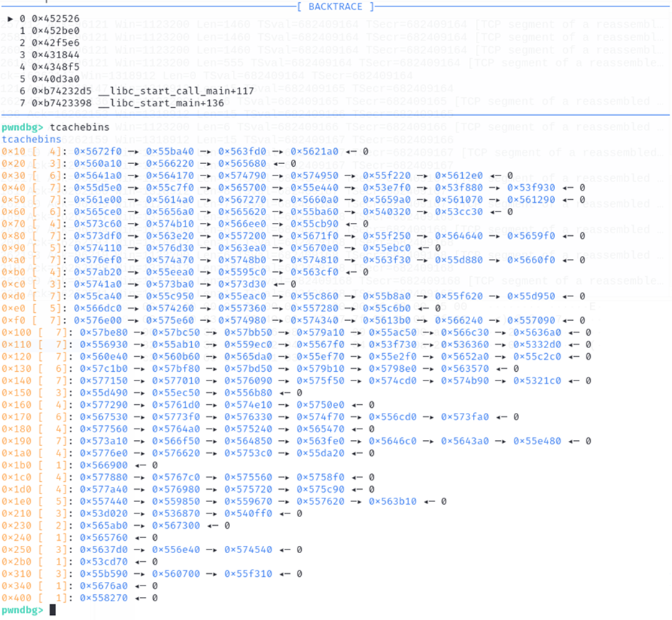This screenshot has width=672, height=620.
Task: Click address 0x5741a0 in 0xc0 bin
Action: (98, 284)
